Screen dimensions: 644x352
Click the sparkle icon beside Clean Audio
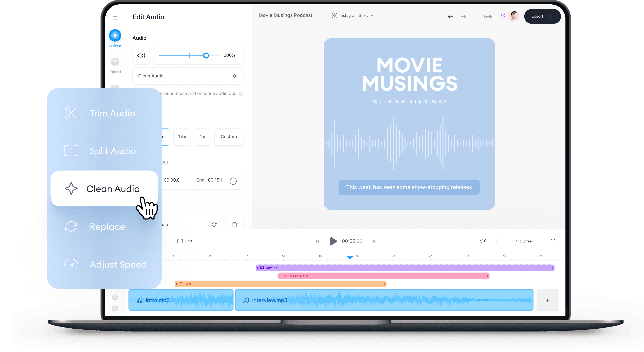[x=235, y=76]
